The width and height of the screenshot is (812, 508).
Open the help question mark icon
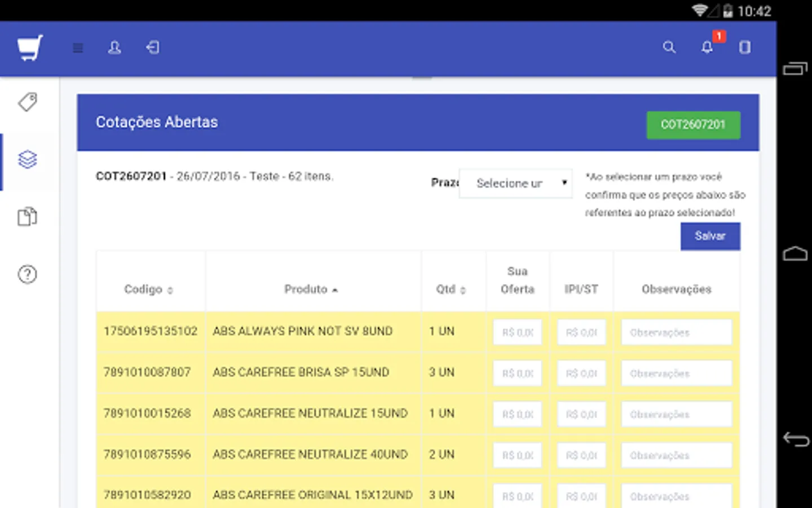(28, 274)
